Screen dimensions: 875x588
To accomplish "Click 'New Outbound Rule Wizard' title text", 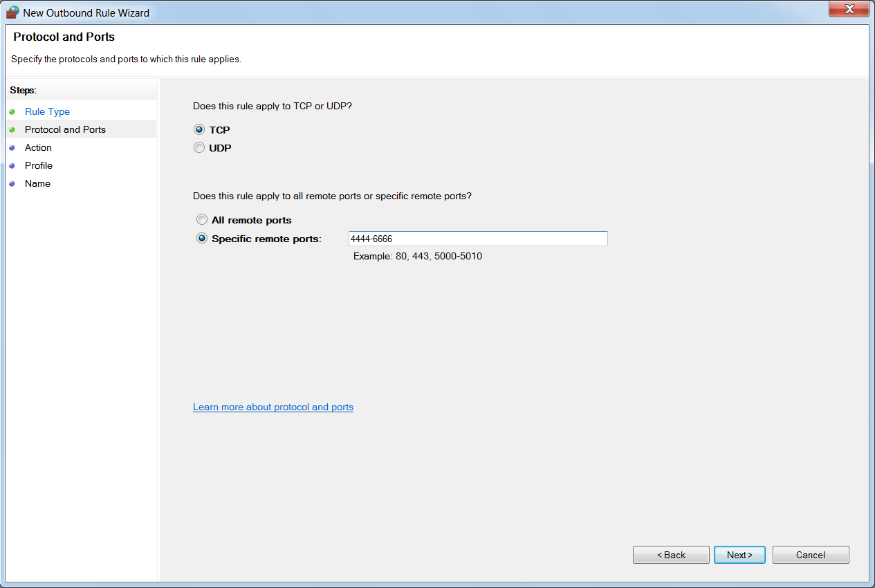I will [x=86, y=12].
